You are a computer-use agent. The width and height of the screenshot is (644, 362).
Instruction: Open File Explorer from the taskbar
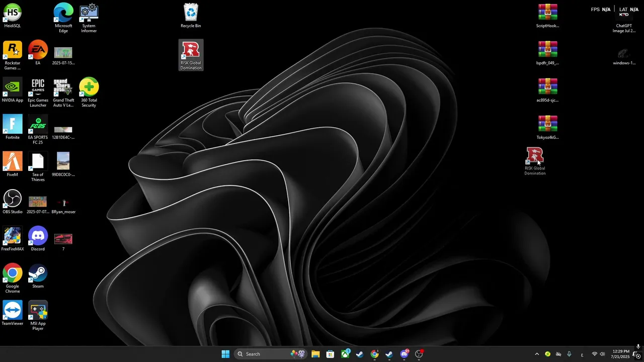tap(315, 354)
